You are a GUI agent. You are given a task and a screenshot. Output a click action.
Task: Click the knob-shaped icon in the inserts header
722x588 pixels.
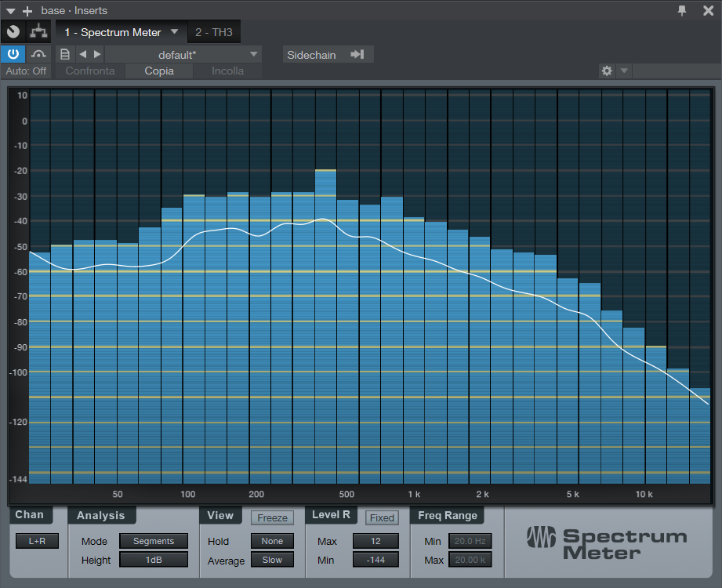coord(13,32)
